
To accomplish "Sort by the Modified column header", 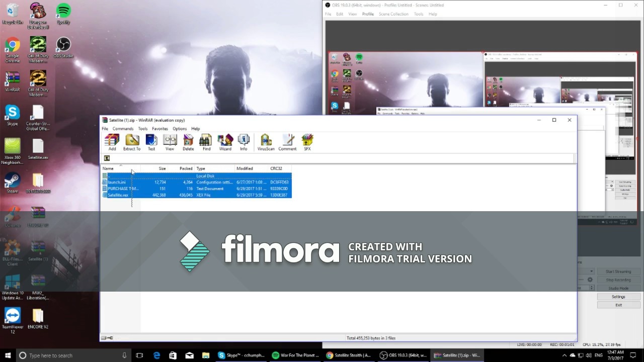I will tap(252, 168).
